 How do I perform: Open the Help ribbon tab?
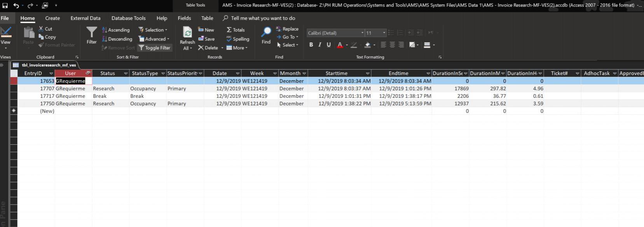(x=162, y=18)
